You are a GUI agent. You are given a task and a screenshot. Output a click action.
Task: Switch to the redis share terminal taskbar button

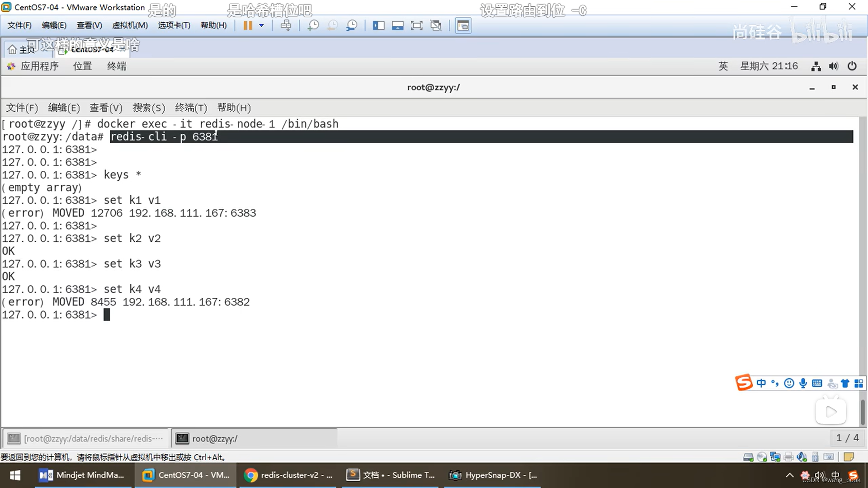(x=86, y=438)
